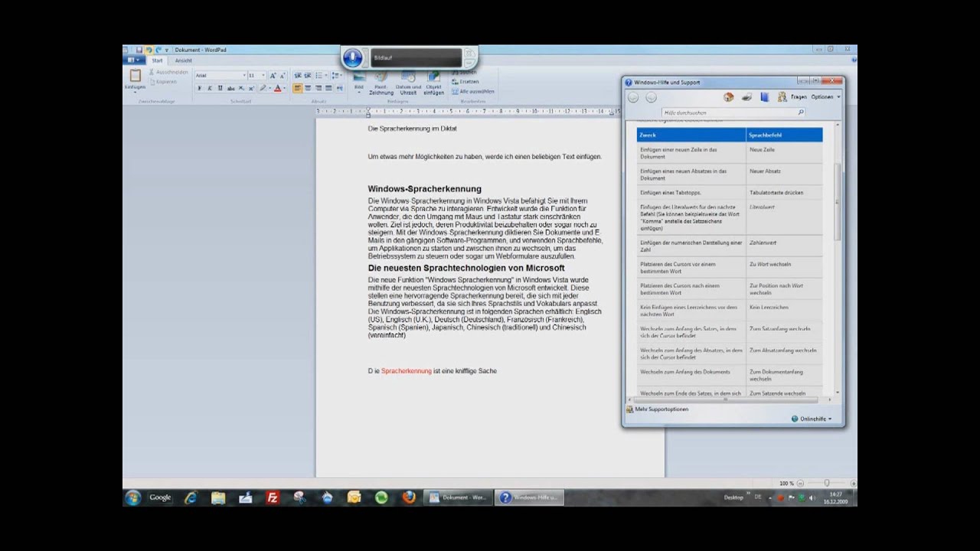Center the paragraph text

308,88
